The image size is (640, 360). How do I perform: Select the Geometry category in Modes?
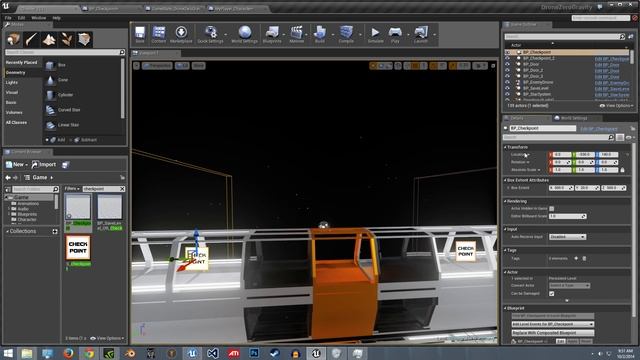[16, 73]
